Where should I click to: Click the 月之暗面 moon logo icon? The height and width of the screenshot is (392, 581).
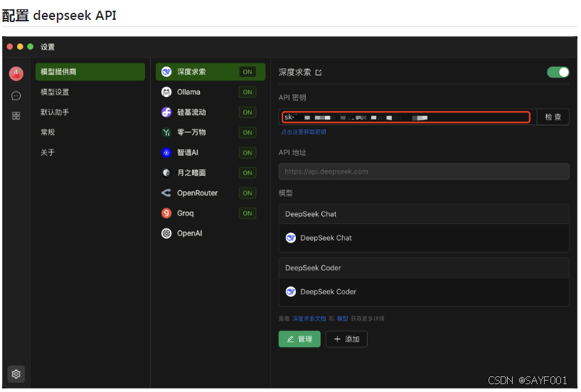(166, 173)
